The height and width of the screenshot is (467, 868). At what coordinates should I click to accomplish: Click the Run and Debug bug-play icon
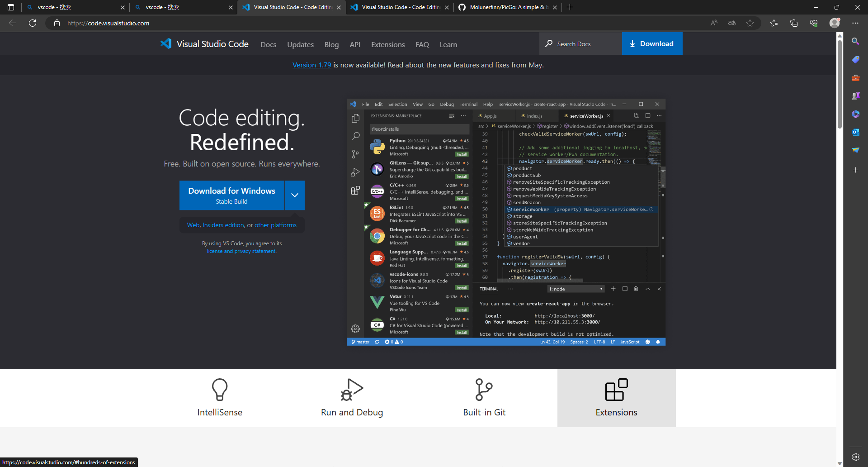pos(352,390)
